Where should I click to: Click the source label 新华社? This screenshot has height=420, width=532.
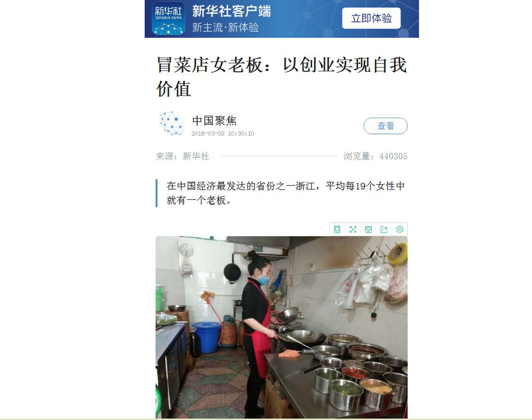[196, 156]
